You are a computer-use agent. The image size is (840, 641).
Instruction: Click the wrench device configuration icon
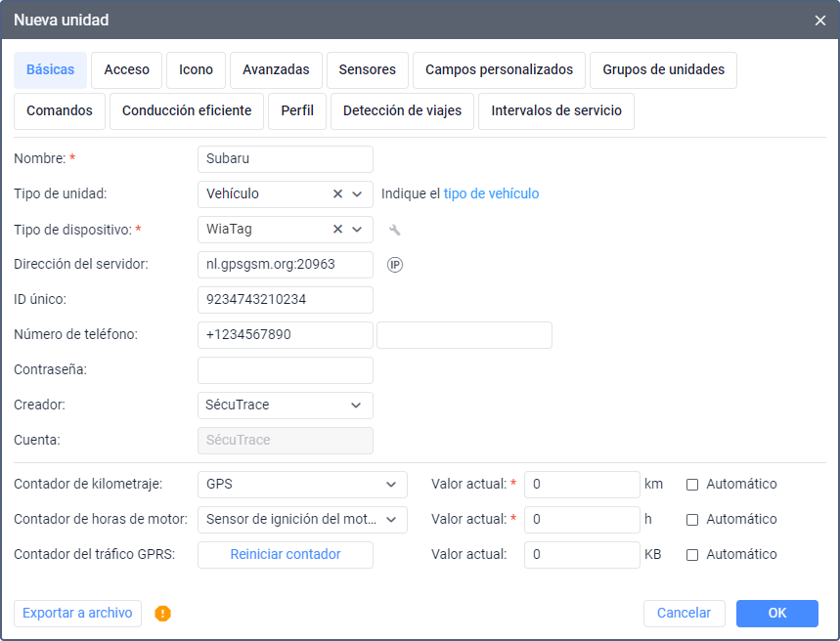(x=395, y=230)
